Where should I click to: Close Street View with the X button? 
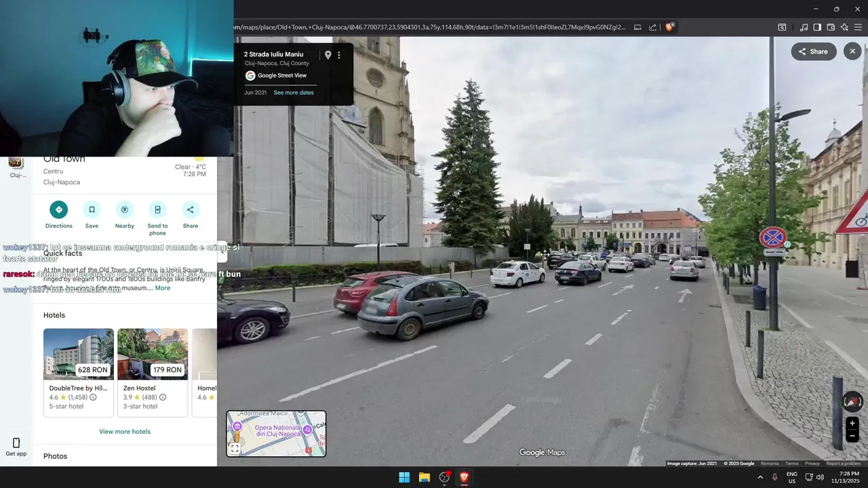click(852, 51)
